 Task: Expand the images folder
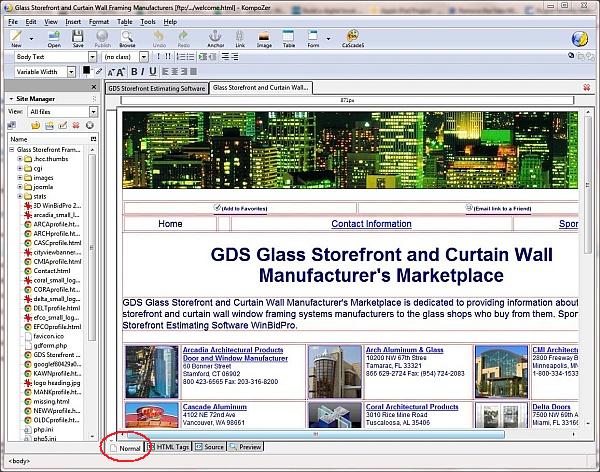(x=20, y=178)
